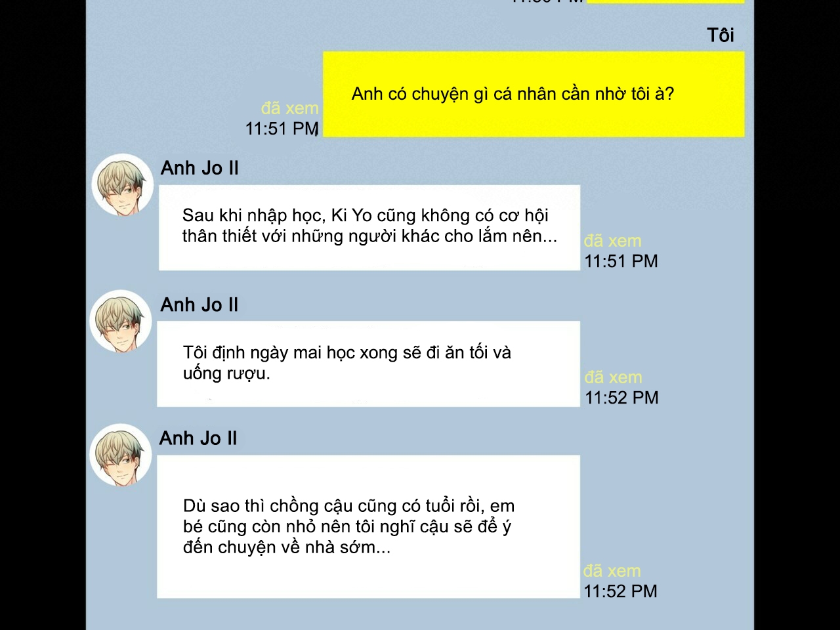Tap yellow message about personal favor

click(x=534, y=94)
